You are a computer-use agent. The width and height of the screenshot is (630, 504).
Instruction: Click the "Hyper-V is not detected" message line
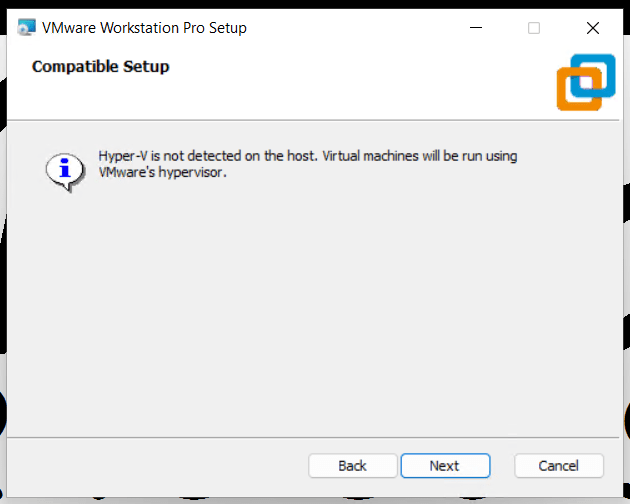point(308,156)
